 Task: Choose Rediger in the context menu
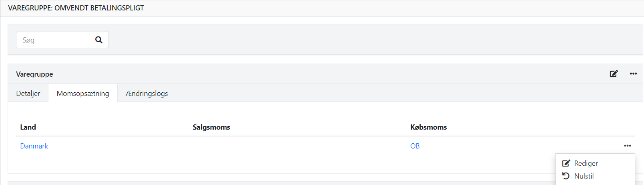coord(586,163)
